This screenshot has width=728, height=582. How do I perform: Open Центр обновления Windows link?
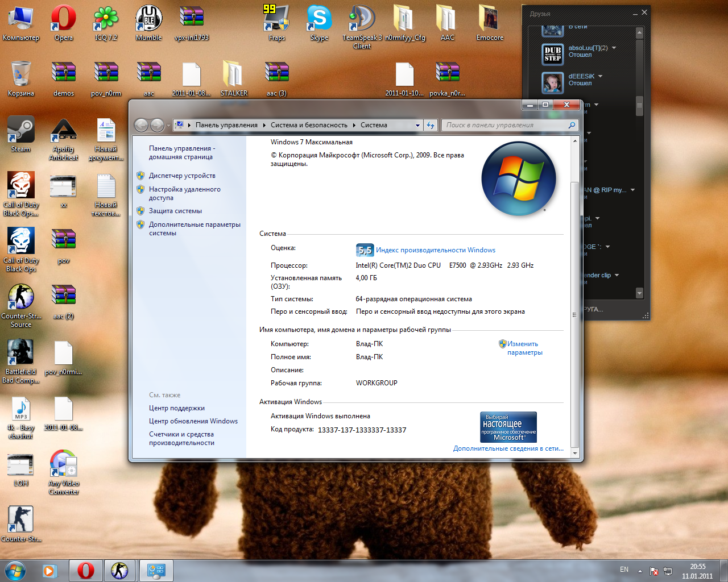193,421
